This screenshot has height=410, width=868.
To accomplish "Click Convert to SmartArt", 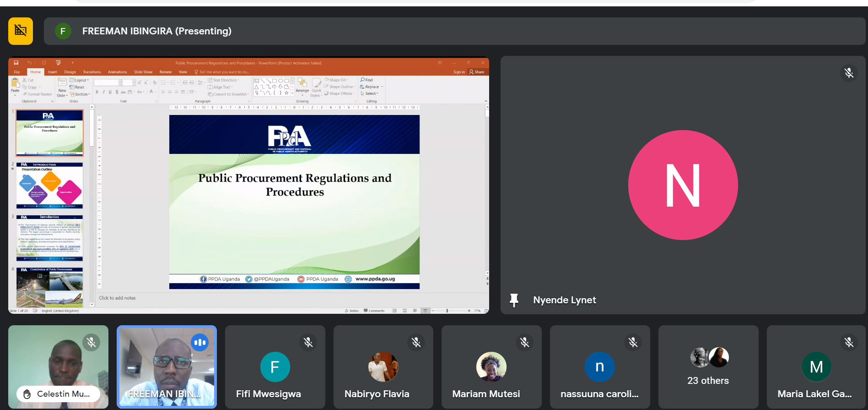I will coord(228,94).
